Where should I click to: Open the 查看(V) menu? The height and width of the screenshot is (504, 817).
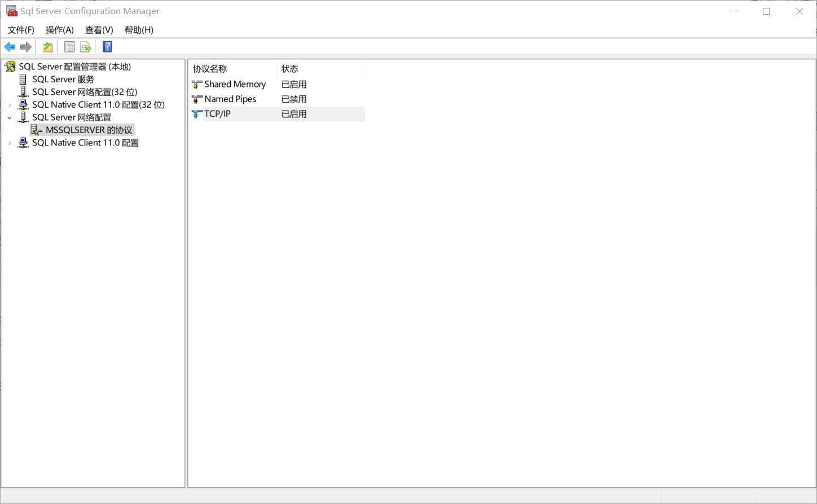click(x=99, y=30)
